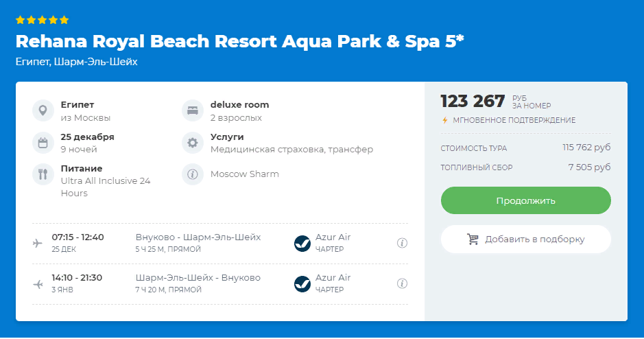
Task: Click the Внуково - Шарм-Эль-Шейх route text
Action: click(x=198, y=237)
